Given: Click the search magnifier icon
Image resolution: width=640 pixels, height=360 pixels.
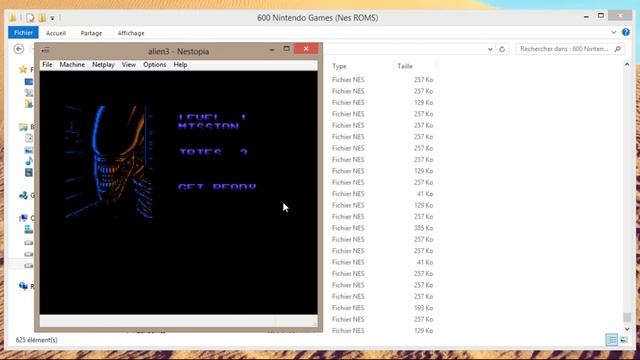Looking at the screenshot, I should [618, 49].
